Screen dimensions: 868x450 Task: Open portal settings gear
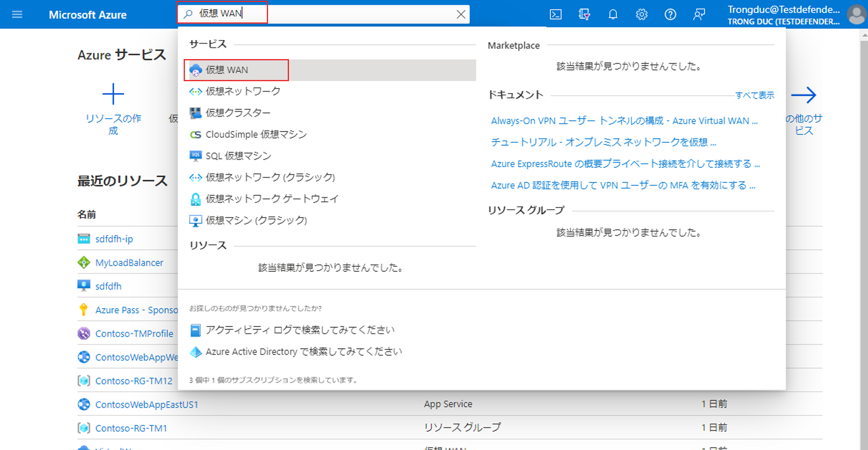pyautogui.click(x=642, y=15)
